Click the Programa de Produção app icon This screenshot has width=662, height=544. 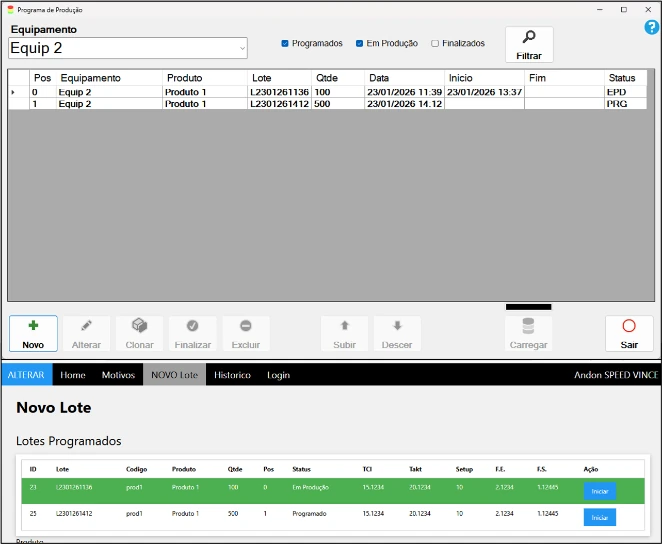click(x=11, y=10)
